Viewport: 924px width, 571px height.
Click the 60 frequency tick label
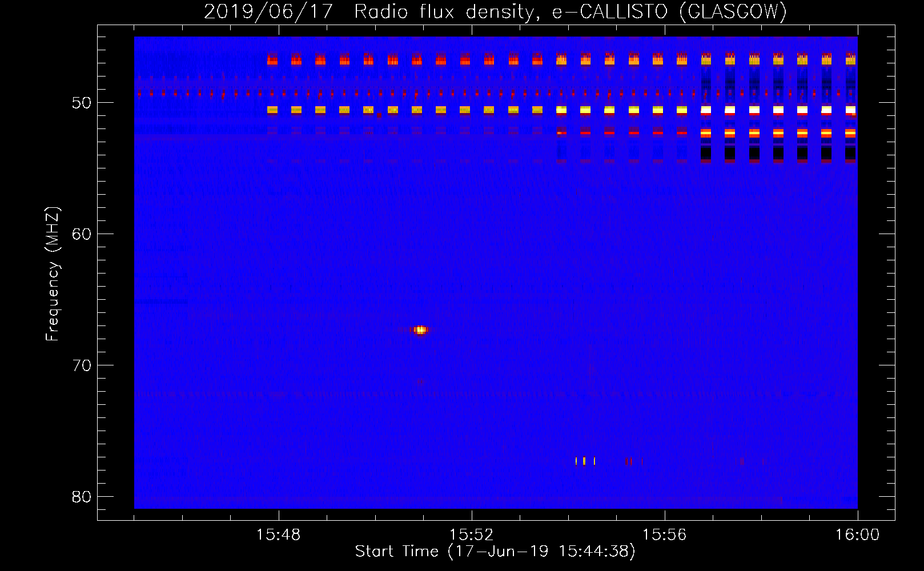click(82, 234)
